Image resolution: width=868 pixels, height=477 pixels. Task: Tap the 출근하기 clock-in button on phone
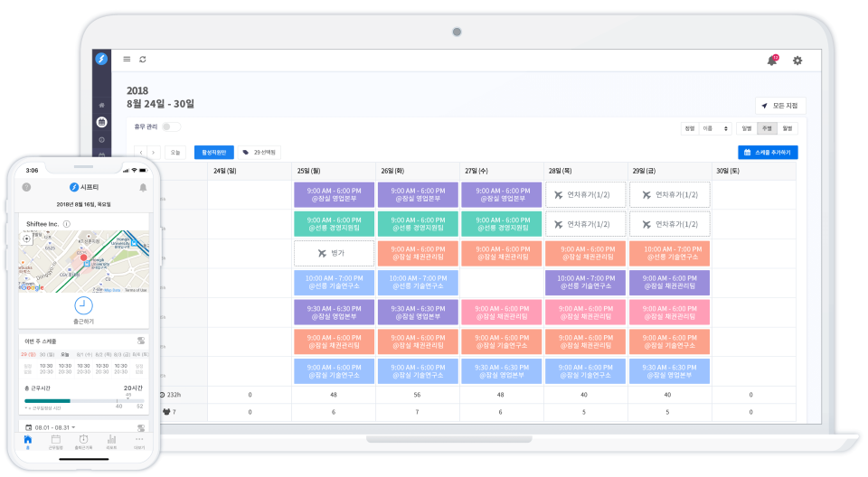(x=83, y=310)
